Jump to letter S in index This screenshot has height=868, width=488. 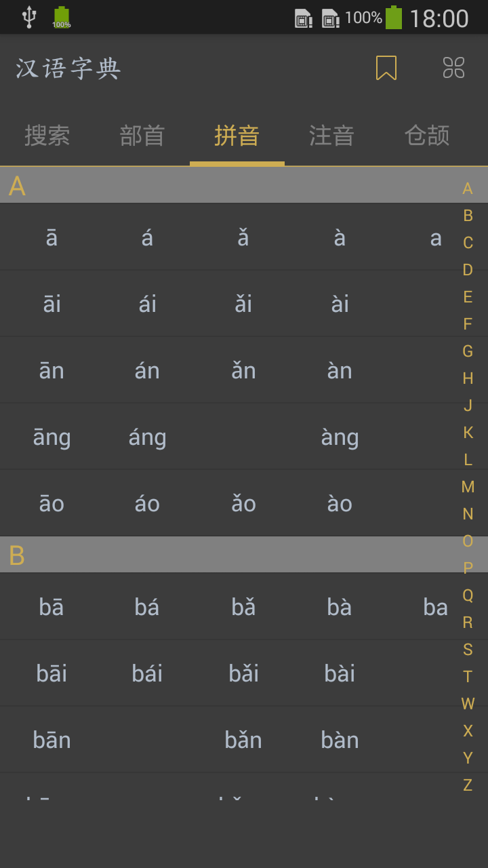(x=468, y=650)
